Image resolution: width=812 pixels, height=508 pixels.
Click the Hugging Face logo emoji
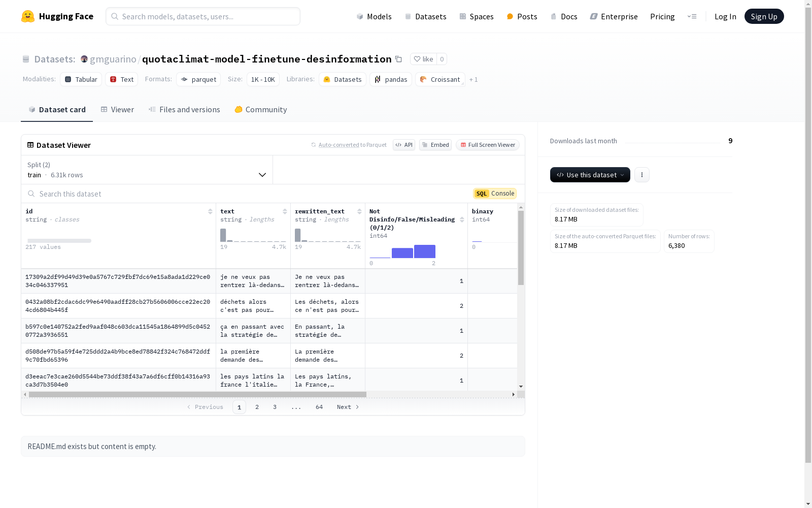coord(28,16)
